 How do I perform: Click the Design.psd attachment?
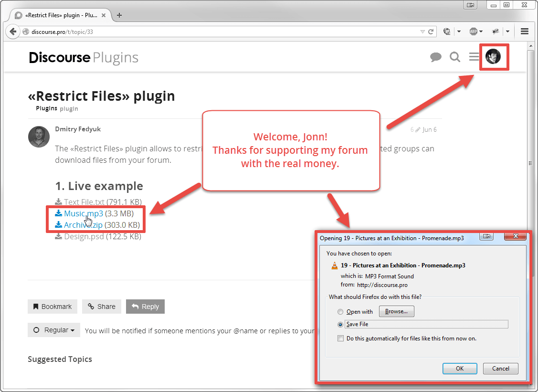pyautogui.click(x=84, y=236)
